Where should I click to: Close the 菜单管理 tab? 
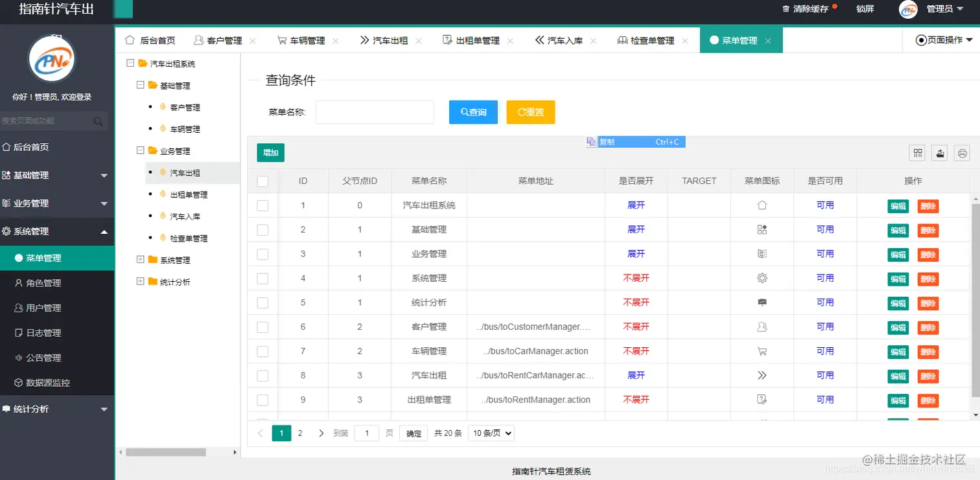768,41
